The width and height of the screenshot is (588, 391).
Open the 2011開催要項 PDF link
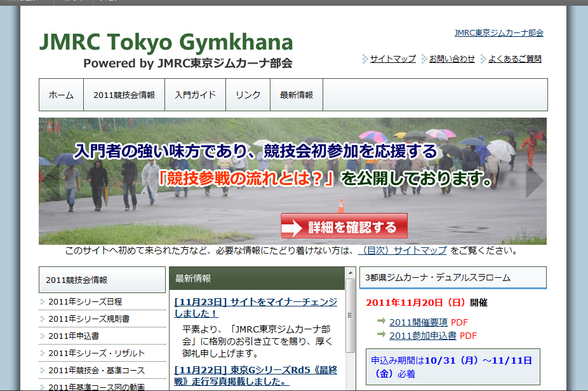pos(418,322)
